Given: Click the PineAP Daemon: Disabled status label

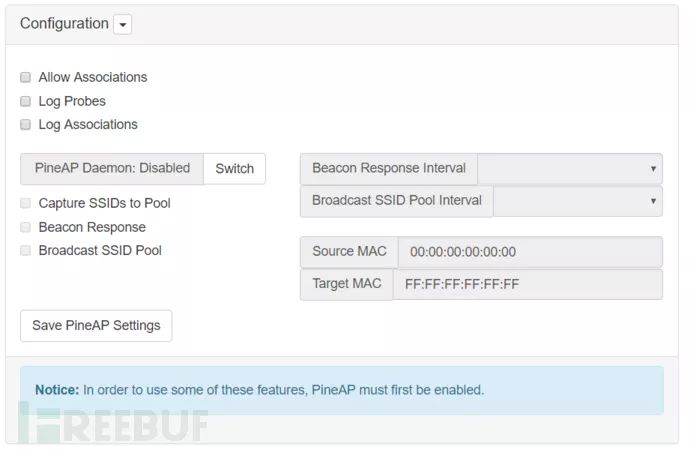Looking at the screenshot, I should pyautogui.click(x=111, y=169).
